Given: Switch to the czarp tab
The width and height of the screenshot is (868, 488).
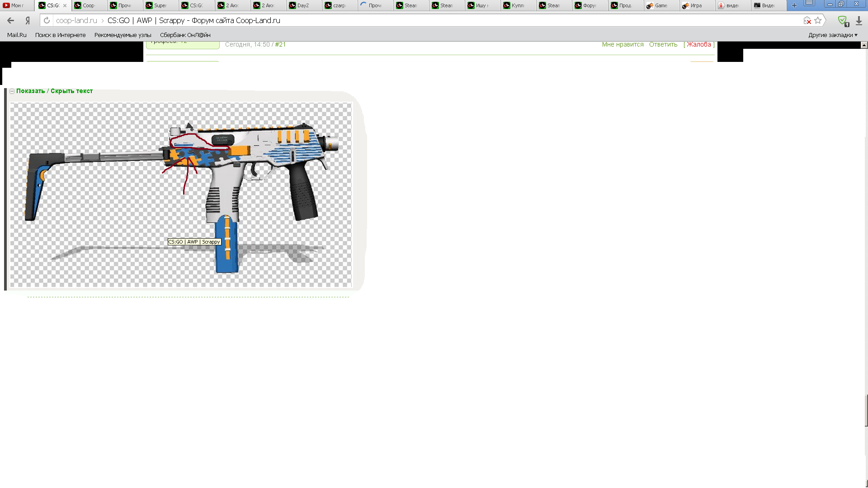Looking at the screenshot, I should tap(339, 5).
